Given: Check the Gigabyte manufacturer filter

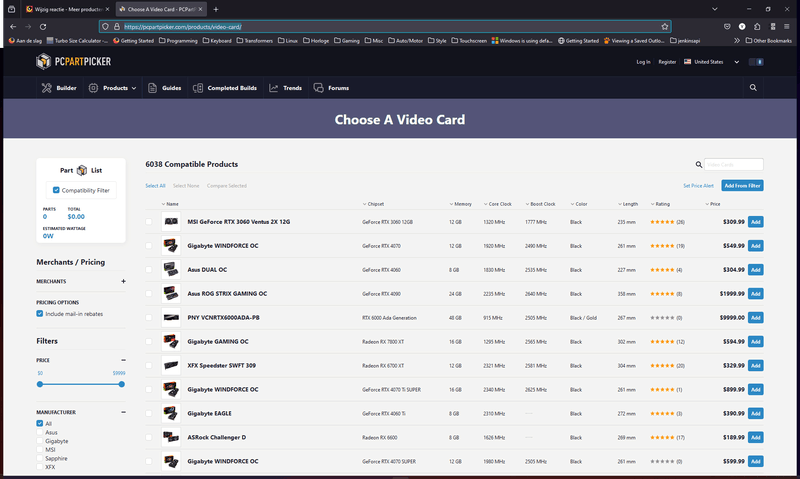Looking at the screenshot, I should [39, 441].
